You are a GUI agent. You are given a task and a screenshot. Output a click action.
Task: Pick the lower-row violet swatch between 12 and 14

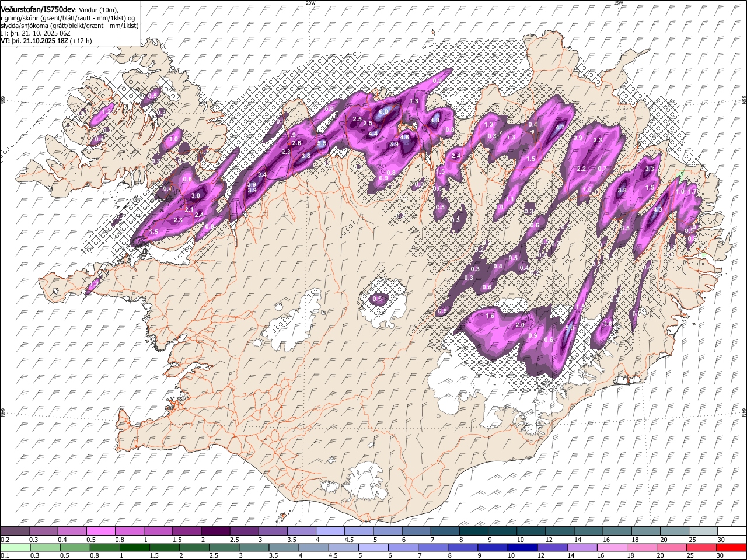(x=551, y=547)
